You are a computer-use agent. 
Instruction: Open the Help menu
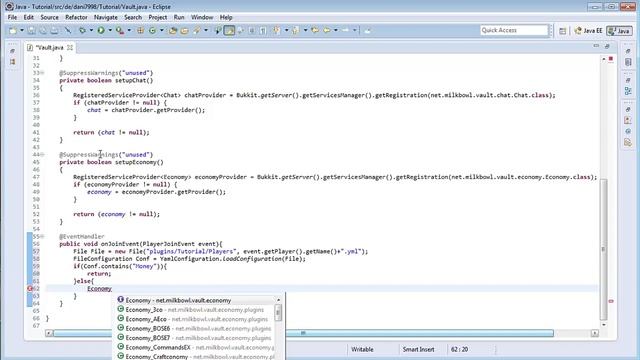(x=226, y=18)
